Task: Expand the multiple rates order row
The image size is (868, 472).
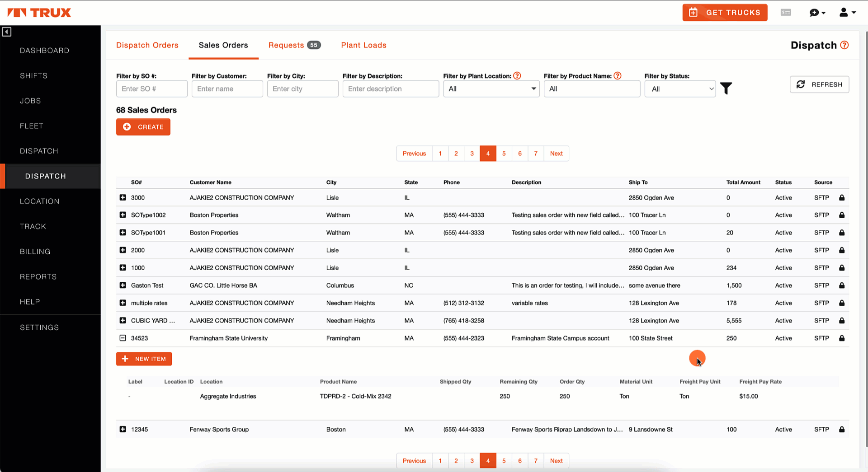Action: pyautogui.click(x=123, y=303)
